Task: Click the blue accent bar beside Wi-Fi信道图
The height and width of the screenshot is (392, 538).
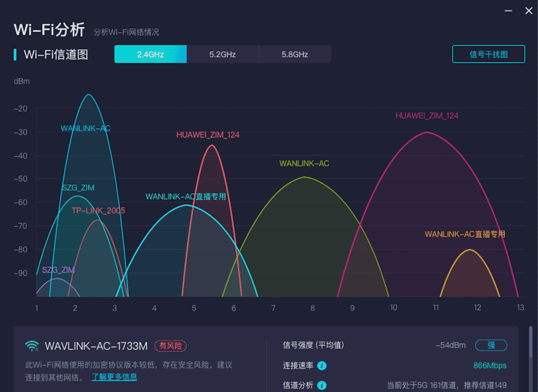Action: click(15, 54)
